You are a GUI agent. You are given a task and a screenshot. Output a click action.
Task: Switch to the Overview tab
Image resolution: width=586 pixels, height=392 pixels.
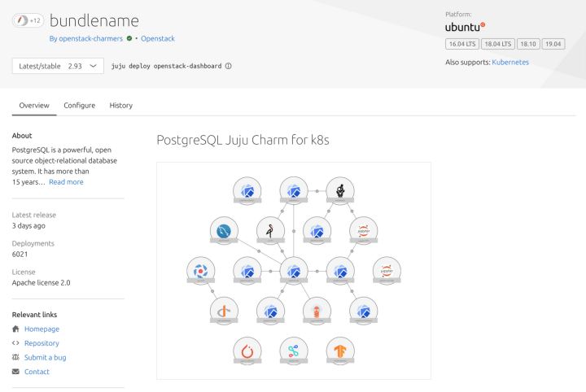34,106
